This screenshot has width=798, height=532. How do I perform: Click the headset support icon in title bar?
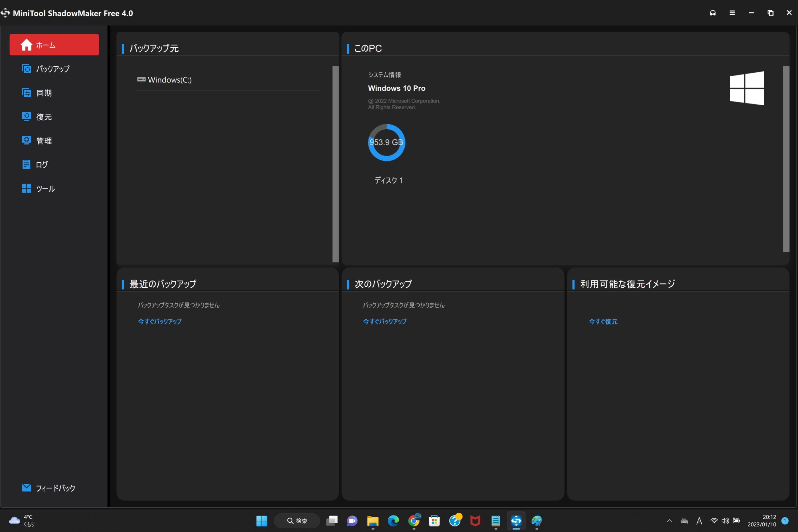(713, 13)
